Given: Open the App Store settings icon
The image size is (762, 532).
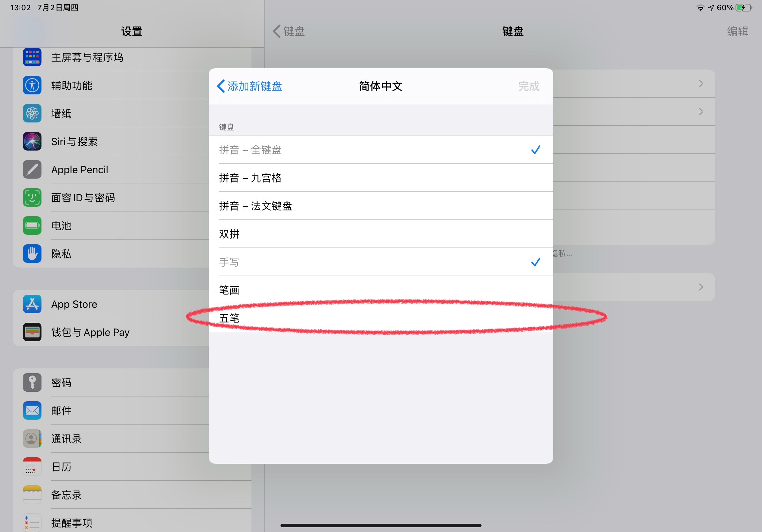Looking at the screenshot, I should point(32,304).
